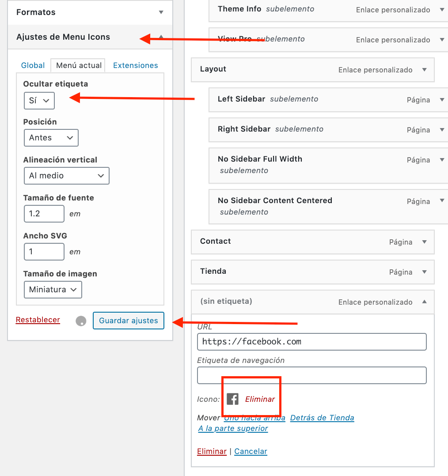Expand the Theme Info menu item arrow
The image size is (448, 476).
coord(442,9)
